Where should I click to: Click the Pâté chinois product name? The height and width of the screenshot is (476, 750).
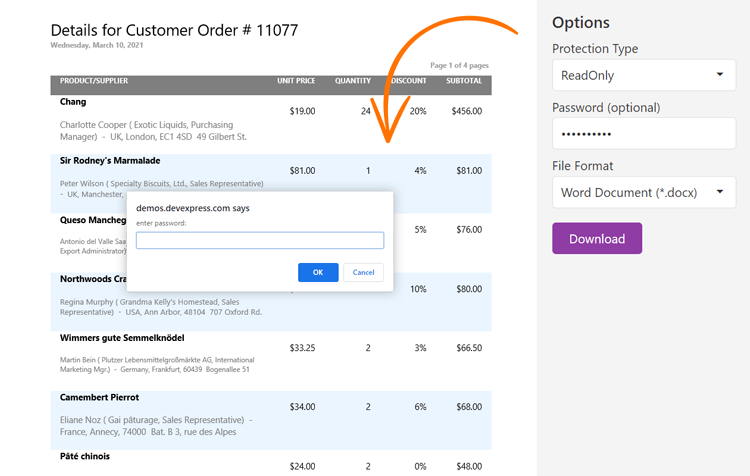[x=85, y=456]
